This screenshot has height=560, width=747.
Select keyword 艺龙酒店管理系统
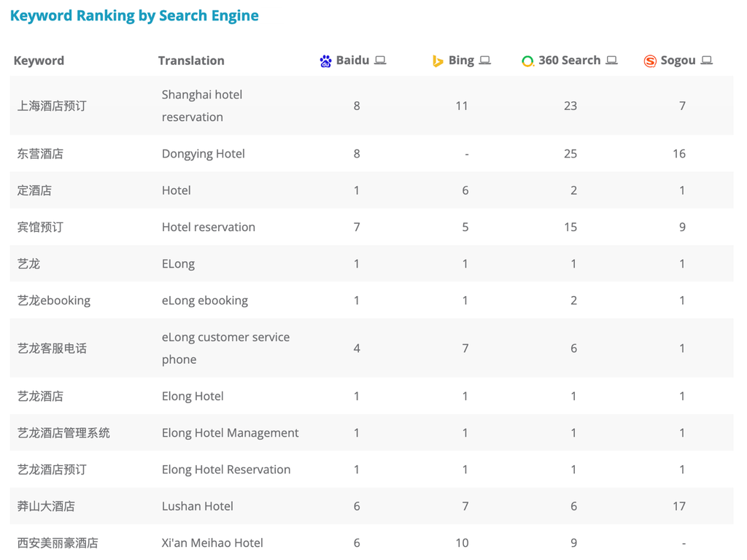pos(63,433)
